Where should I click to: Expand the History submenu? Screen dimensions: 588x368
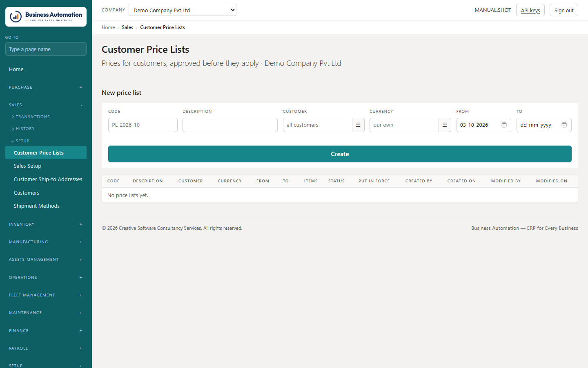[x=23, y=129]
